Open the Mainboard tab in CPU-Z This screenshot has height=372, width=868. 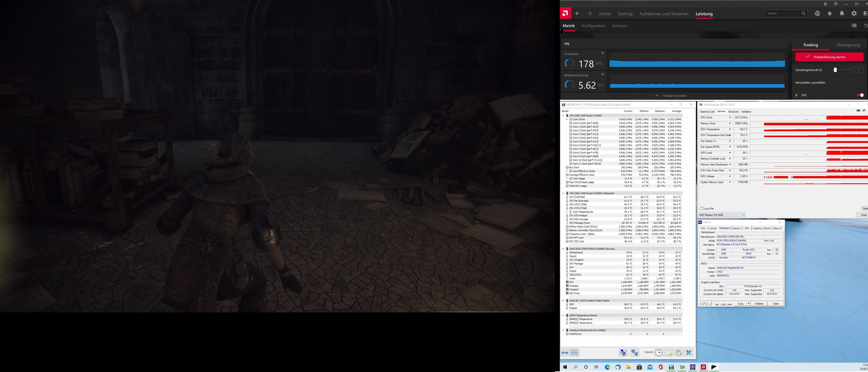(724, 228)
